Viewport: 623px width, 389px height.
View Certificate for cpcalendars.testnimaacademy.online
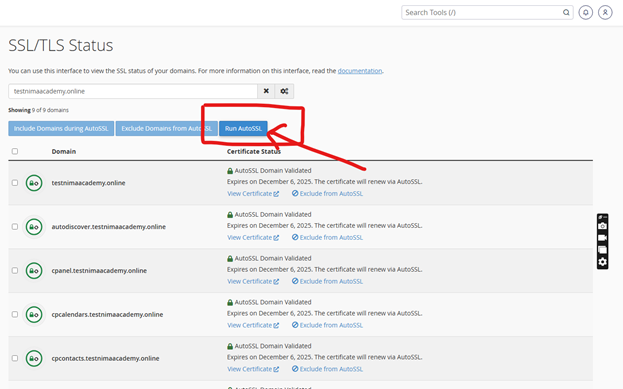point(253,325)
